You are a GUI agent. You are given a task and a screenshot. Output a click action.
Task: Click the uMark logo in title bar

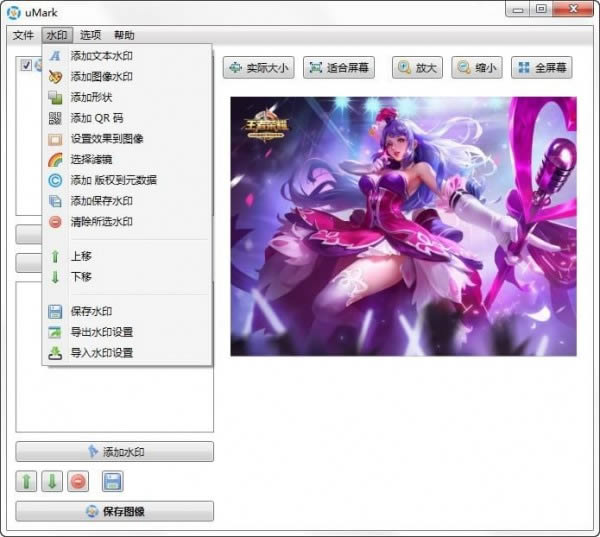14,12
